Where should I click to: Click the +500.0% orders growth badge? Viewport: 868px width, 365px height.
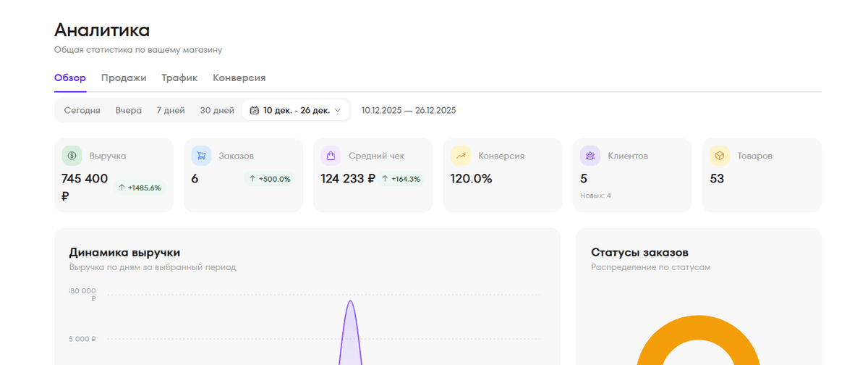coord(269,179)
